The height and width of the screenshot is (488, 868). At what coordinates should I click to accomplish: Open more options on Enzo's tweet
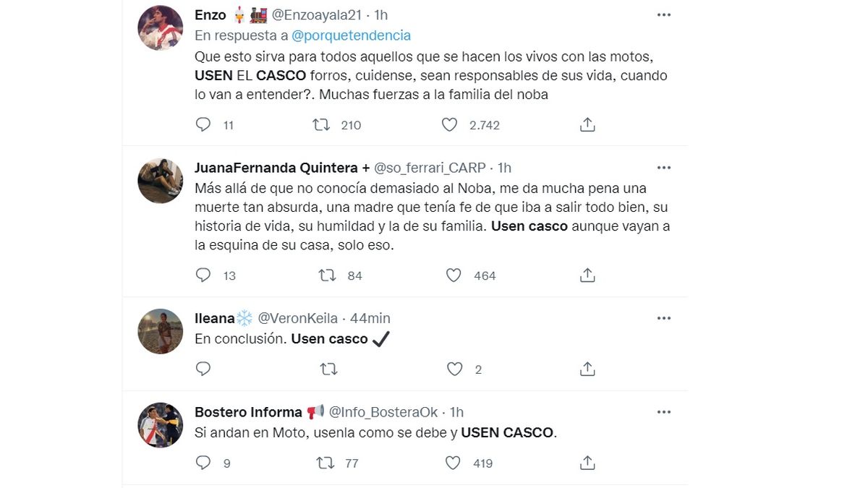(x=663, y=15)
